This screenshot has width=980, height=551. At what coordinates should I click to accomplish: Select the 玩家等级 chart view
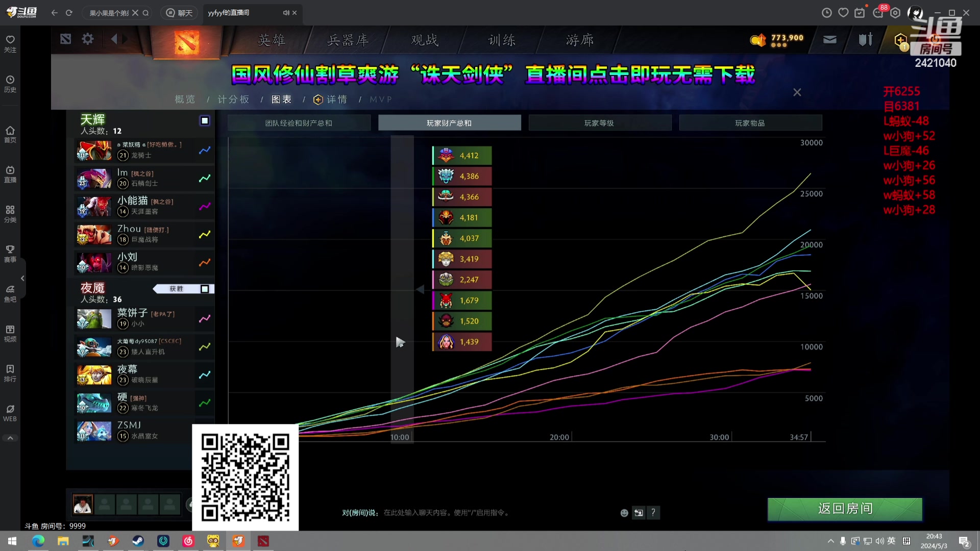(600, 122)
